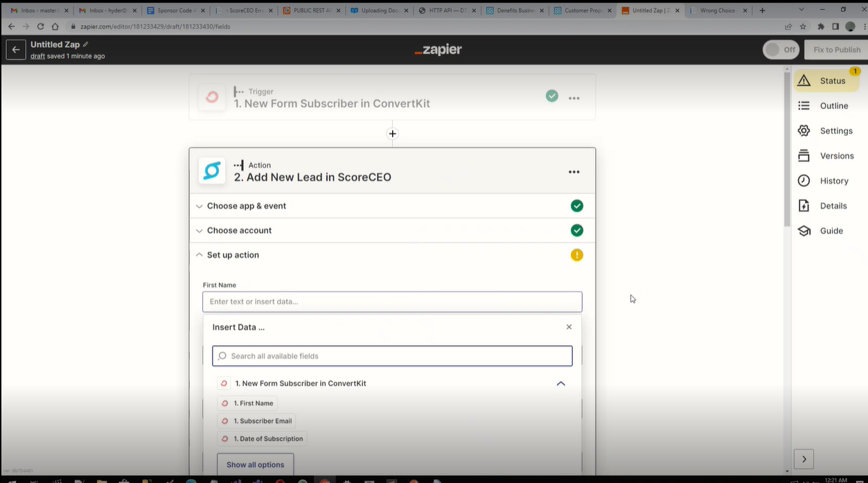Click the Versions stack icon
This screenshot has width=868, height=483.
click(x=804, y=155)
